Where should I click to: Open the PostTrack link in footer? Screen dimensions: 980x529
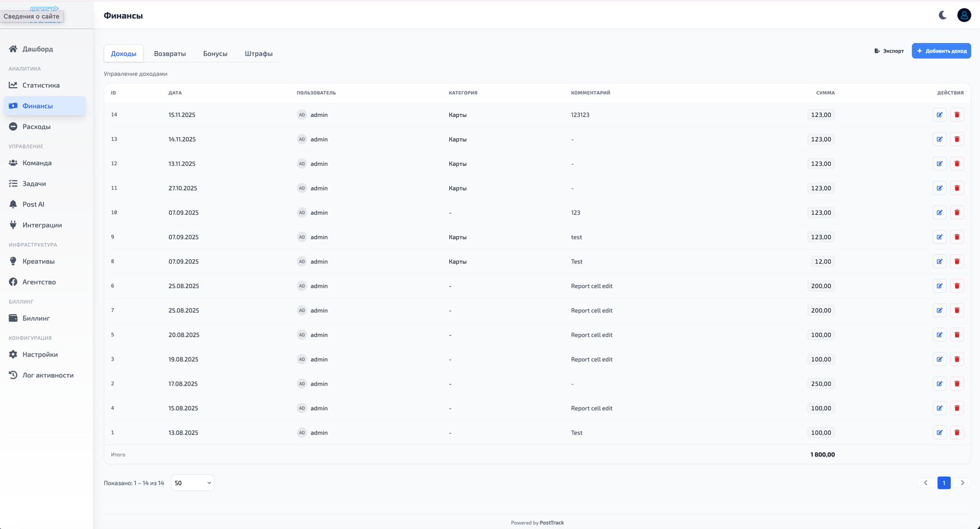[551, 523]
